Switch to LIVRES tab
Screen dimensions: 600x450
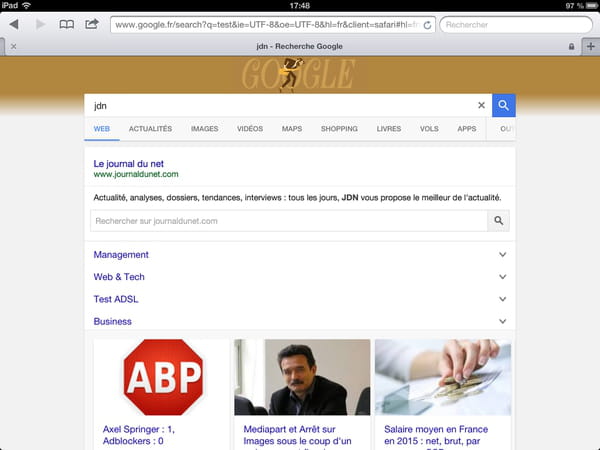point(389,129)
